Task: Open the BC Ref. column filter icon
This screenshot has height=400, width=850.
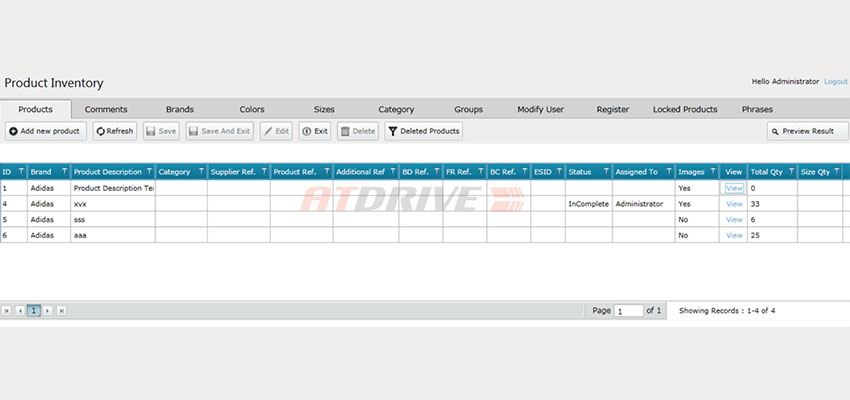Action: (x=524, y=172)
